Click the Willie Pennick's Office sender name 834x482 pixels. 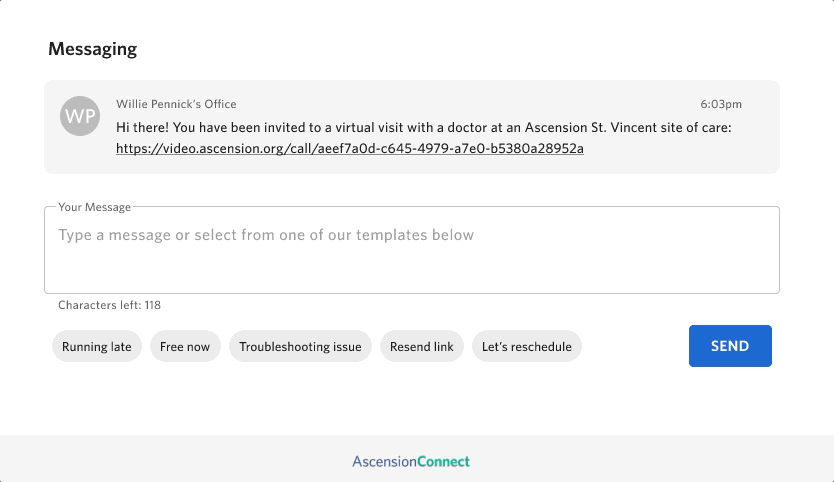[x=176, y=104]
